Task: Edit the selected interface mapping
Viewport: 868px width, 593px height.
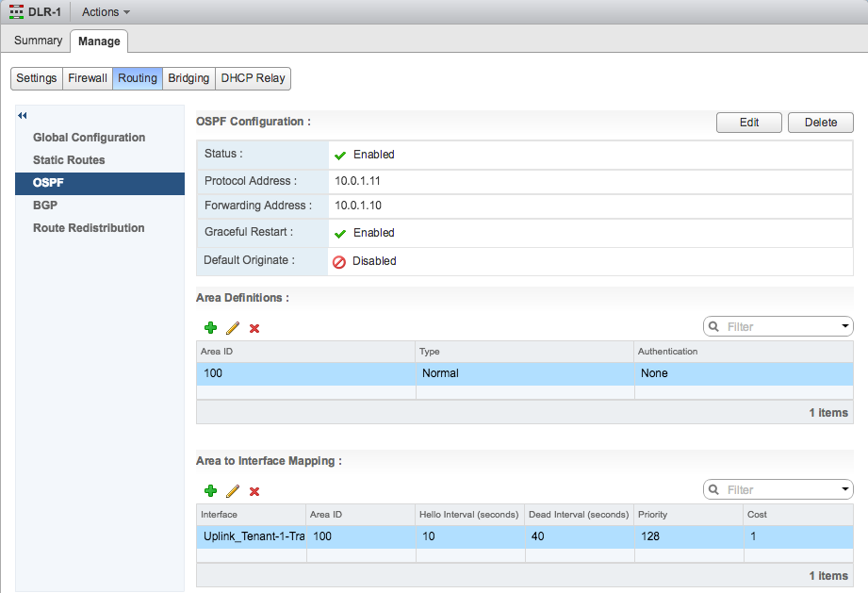Action: [233, 490]
